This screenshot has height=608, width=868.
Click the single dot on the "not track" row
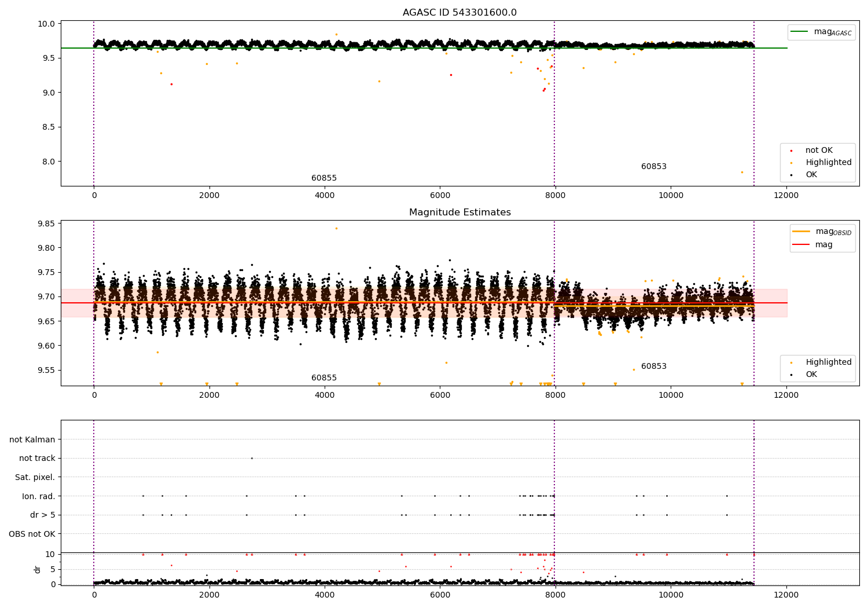252,458
